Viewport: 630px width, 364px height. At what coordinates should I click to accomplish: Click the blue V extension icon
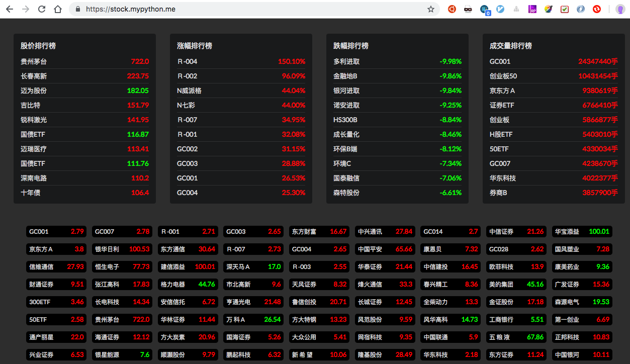point(500,9)
